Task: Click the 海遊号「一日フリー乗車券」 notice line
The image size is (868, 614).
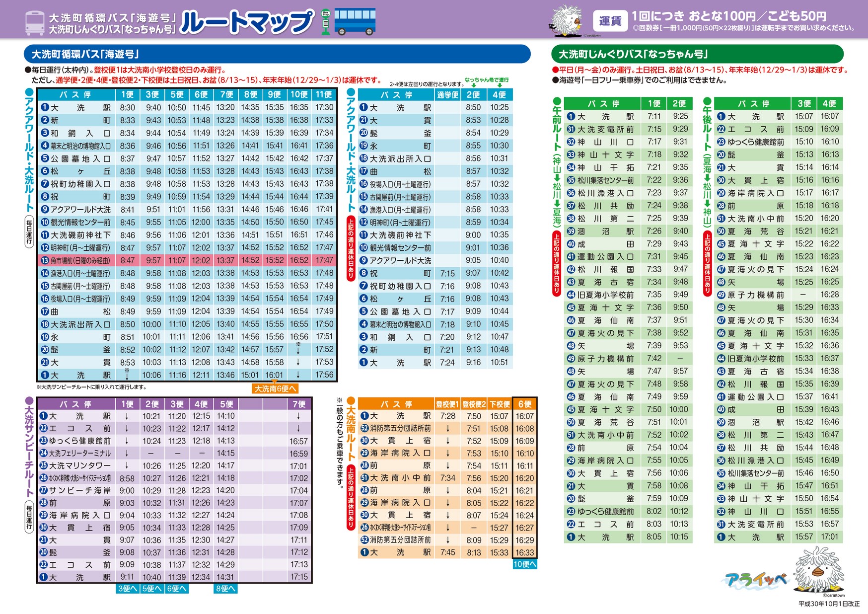Action: [640, 80]
